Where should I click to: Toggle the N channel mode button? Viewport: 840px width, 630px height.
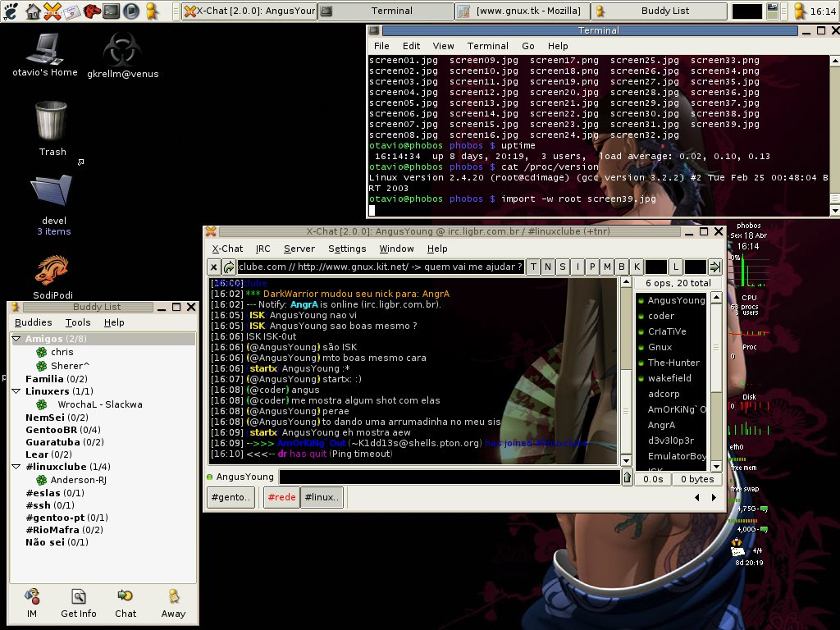548,267
